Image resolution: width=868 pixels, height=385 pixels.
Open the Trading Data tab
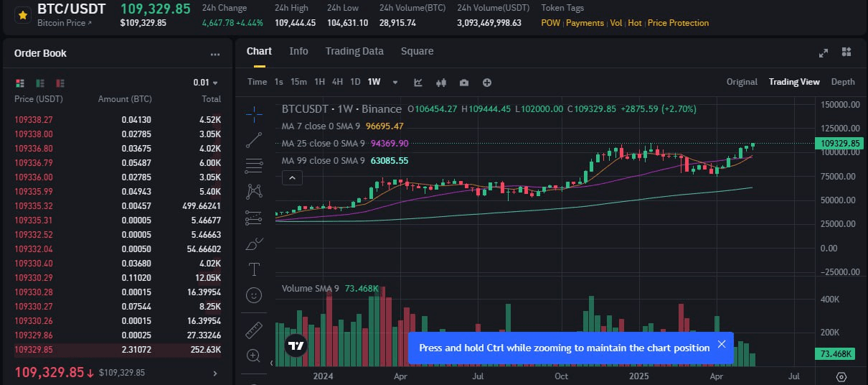coord(354,51)
